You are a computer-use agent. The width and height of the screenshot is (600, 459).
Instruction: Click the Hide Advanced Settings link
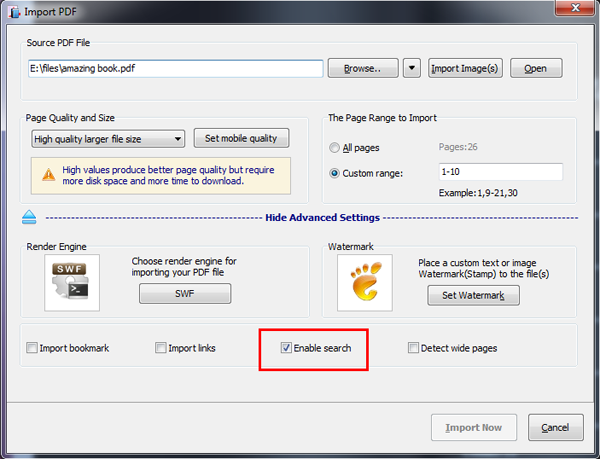point(323,218)
